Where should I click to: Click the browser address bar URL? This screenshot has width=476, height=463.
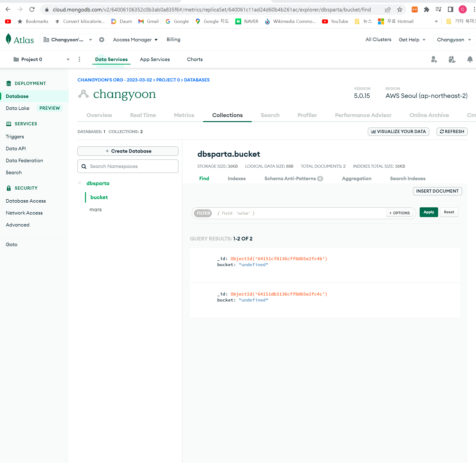pos(212,9)
